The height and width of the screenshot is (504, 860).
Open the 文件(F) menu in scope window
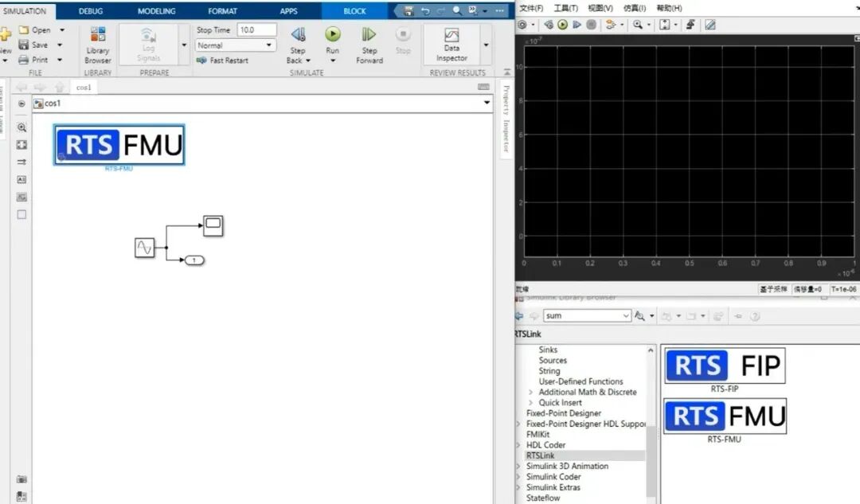click(x=531, y=8)
